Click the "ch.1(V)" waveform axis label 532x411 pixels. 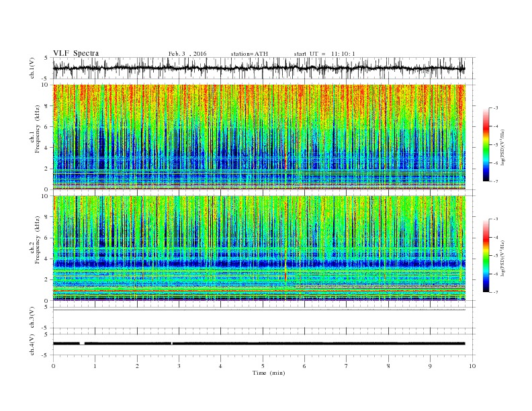(x=32, y=68)
